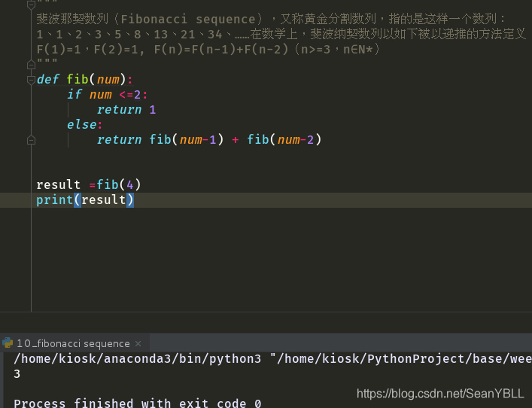
Task: Click the python3 command path in console
Action: pyautogui.click(x=138, y=359)
